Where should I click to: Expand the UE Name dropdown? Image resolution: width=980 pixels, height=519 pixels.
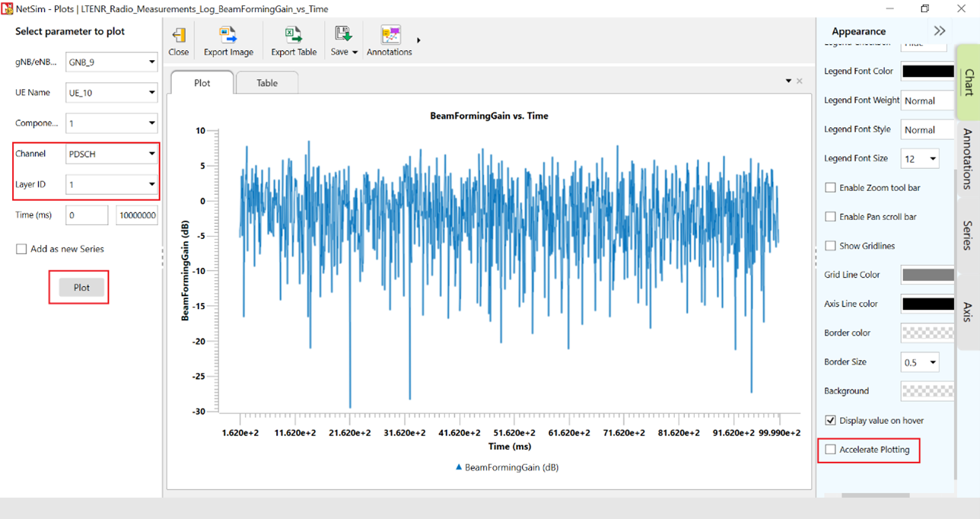tap(111, 93)
